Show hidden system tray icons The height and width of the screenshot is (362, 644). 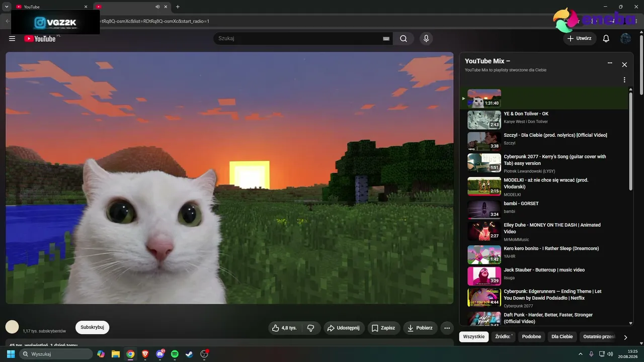point(580,354)
